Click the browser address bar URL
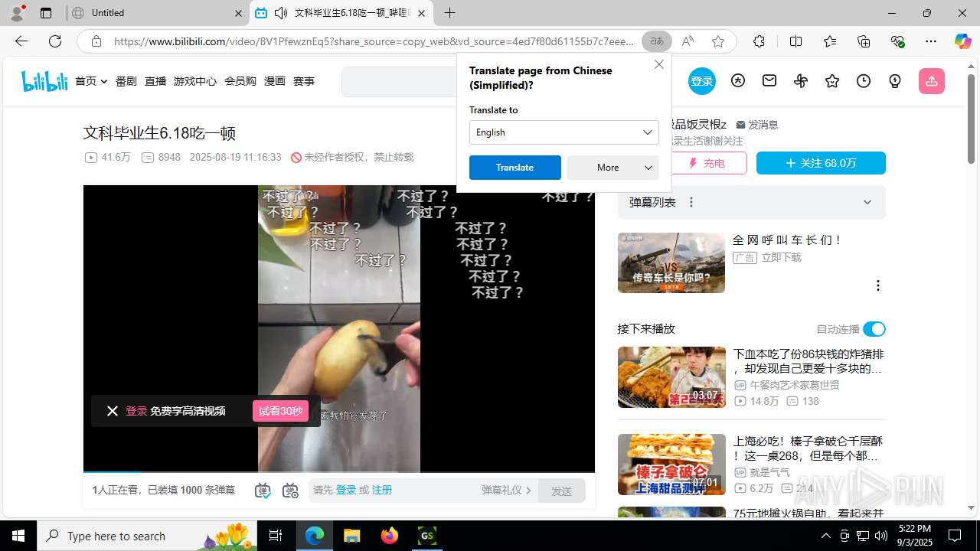Viewport: 980px width, 551px height. (374, 41)
